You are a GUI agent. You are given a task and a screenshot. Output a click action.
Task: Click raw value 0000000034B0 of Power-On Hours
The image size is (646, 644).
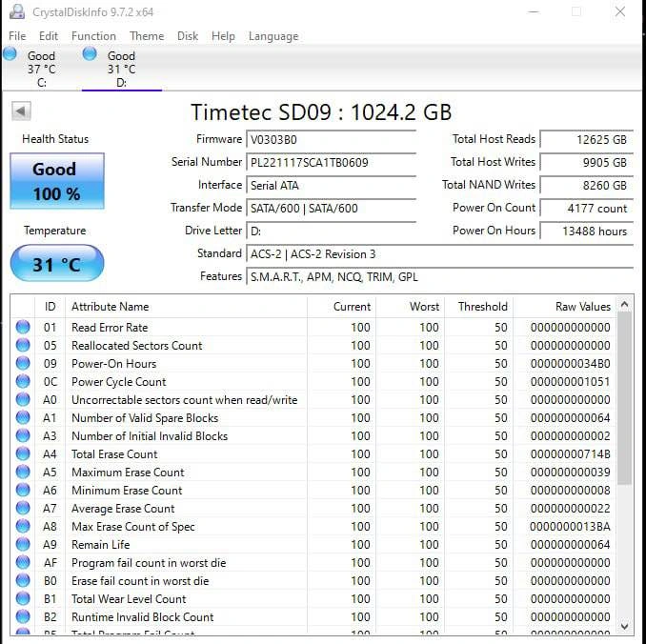coord(571,364)
